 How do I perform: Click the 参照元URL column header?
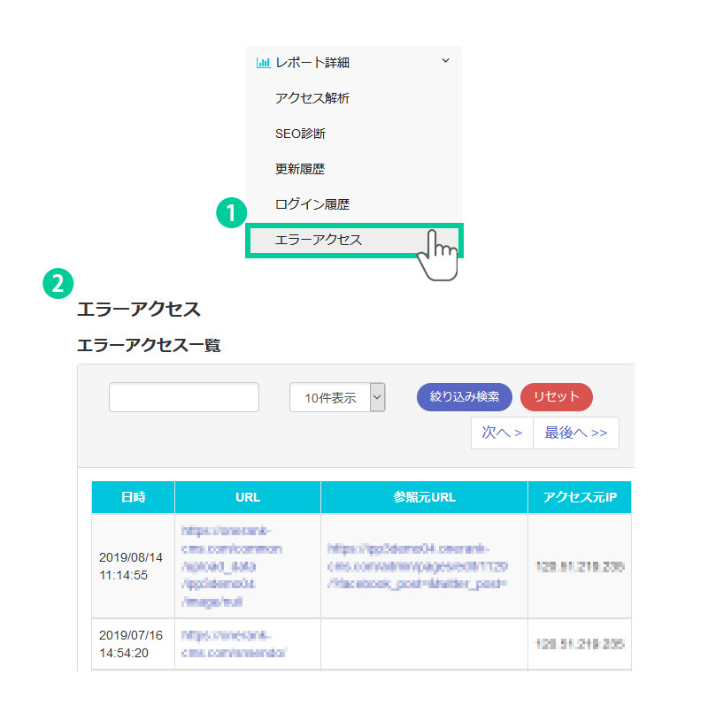point(424,497)
